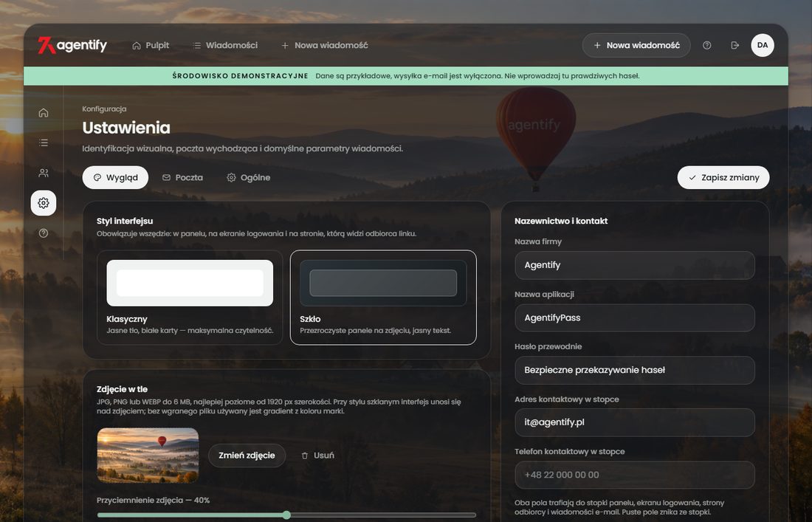
Task: Click the ŚRODOWISKO DEMONSTRACYJNE banner label
Action: pos(241,76)
